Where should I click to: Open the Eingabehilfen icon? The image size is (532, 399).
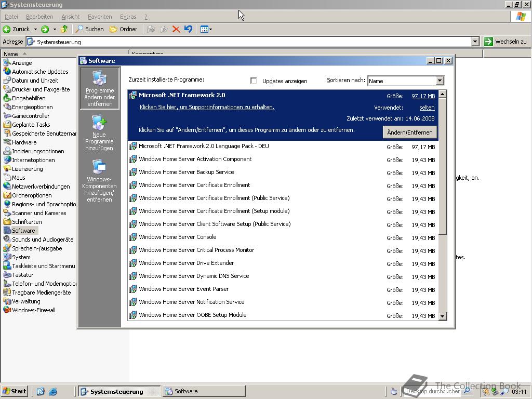[x=7, y=98]
